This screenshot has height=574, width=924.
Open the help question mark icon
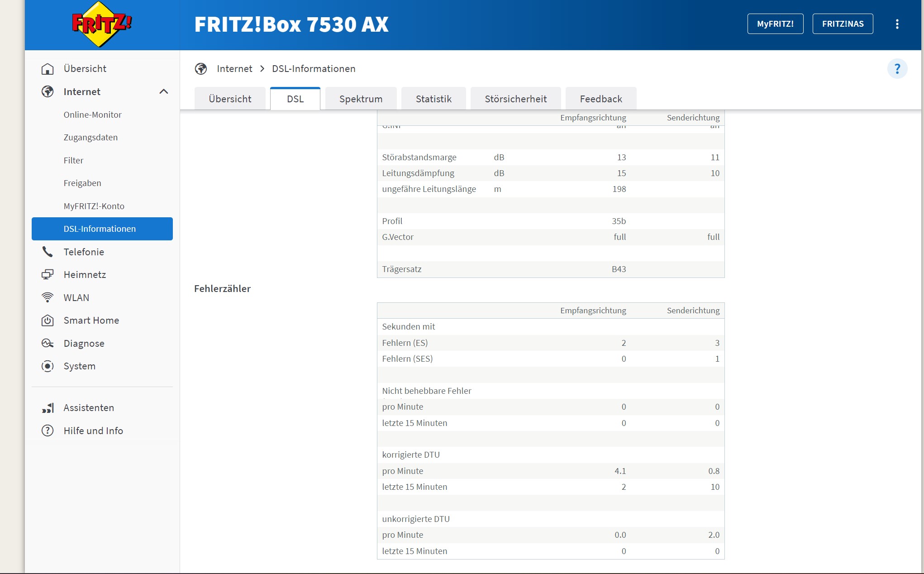897,69
